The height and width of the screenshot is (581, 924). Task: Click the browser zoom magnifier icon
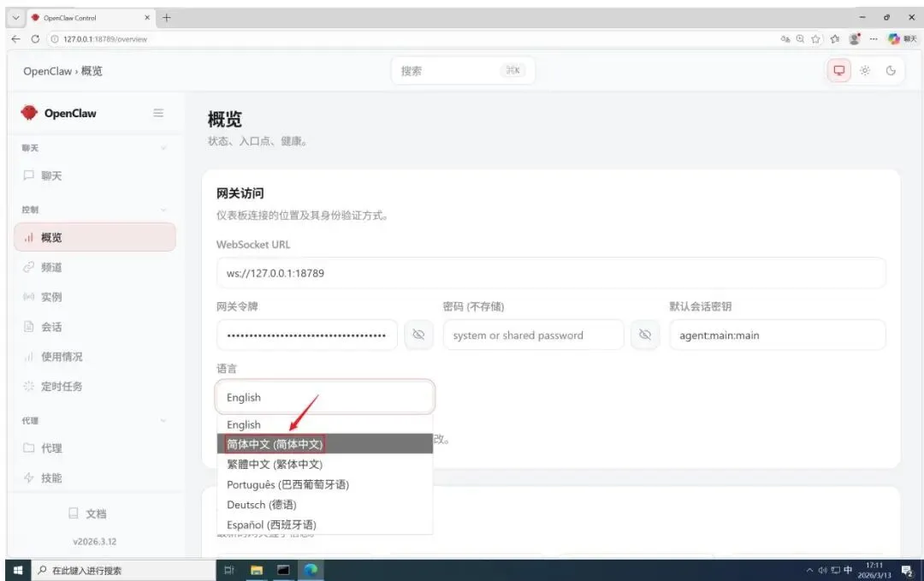click(x=800, y=39)
